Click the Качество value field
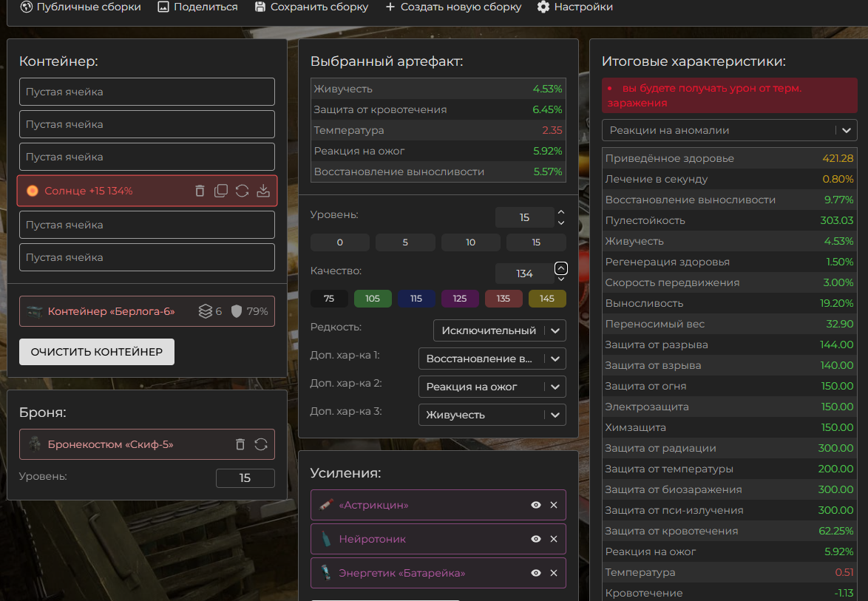Viewport: 868px width, 601px height. [x=524, y=274]
